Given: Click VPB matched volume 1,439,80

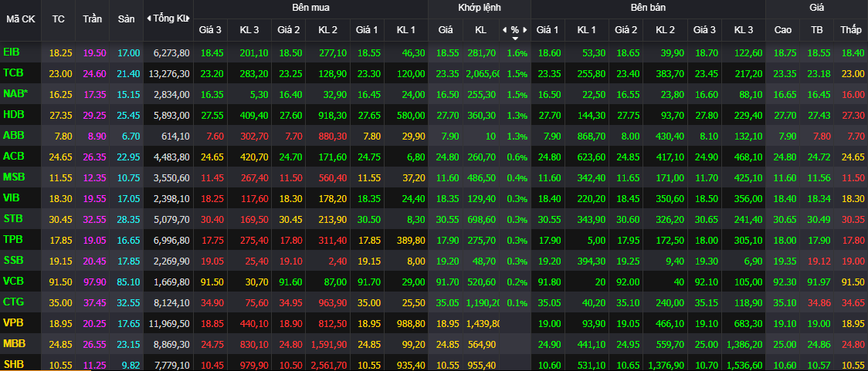Looking at the screenshot, I should tap(483, 323).
